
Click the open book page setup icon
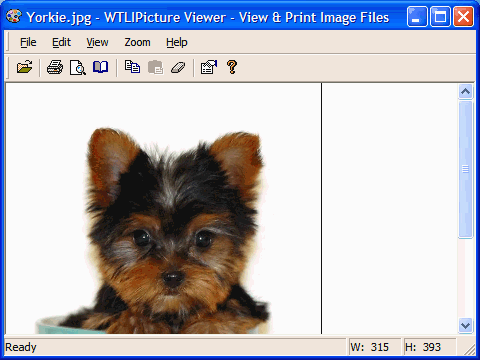tap(100, 67)
